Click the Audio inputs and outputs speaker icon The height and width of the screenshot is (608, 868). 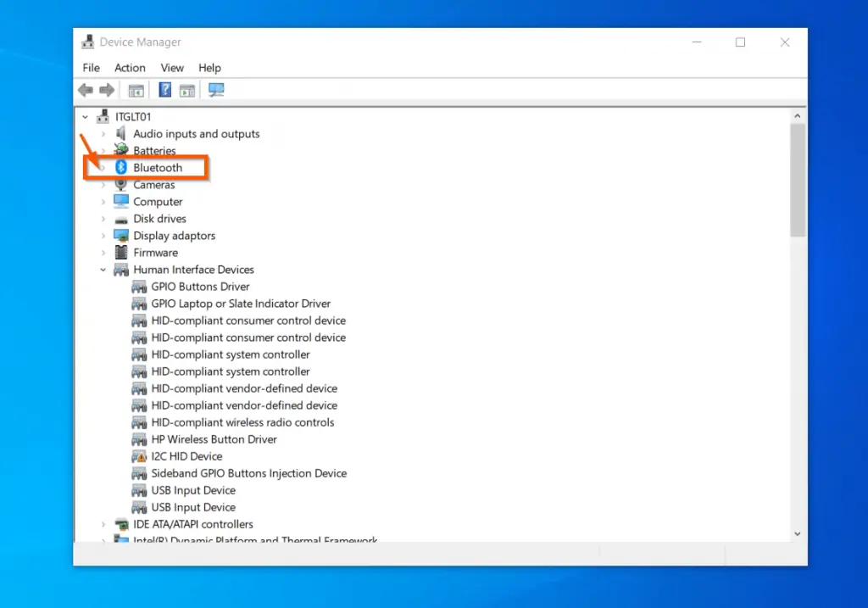[120, 133]
